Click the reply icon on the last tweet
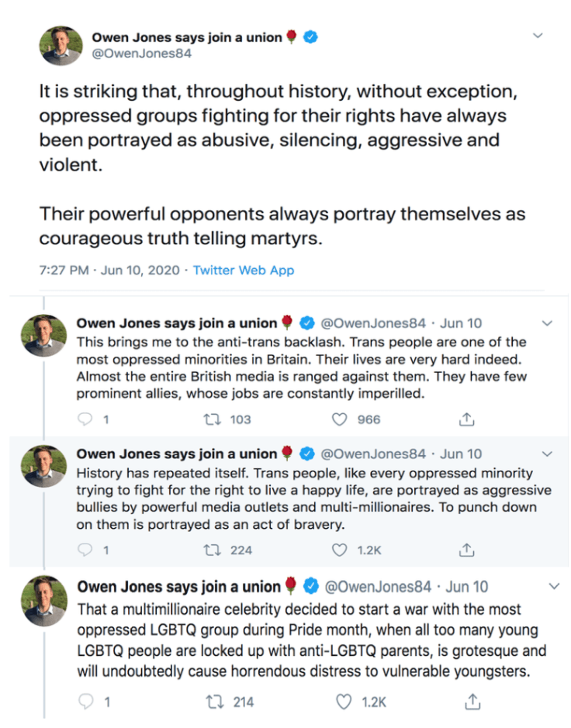 (87, 702)
